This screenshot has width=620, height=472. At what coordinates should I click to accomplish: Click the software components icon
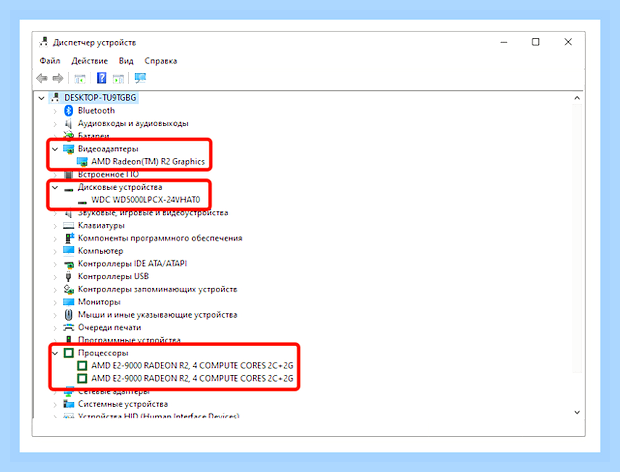click(x=69, y=238)
